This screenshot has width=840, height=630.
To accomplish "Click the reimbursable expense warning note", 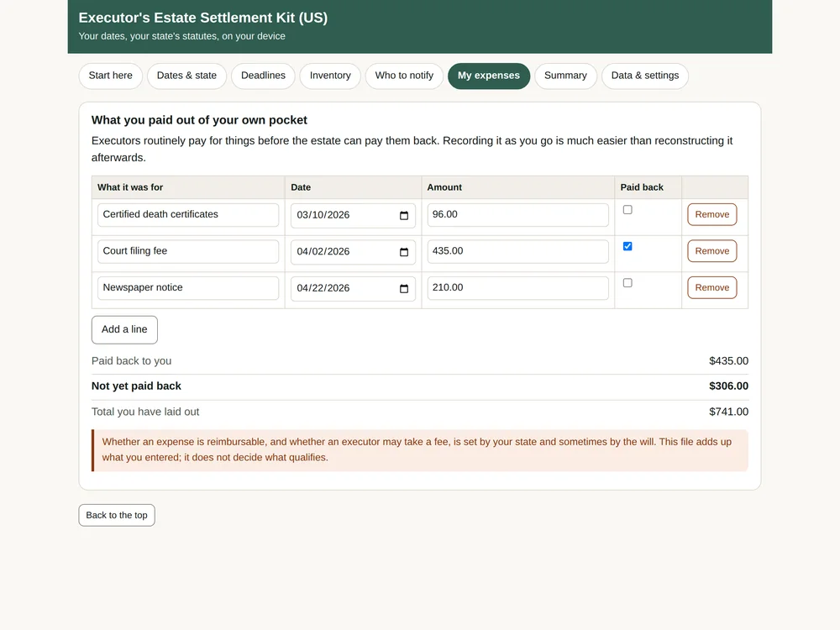I will point(420,450).
